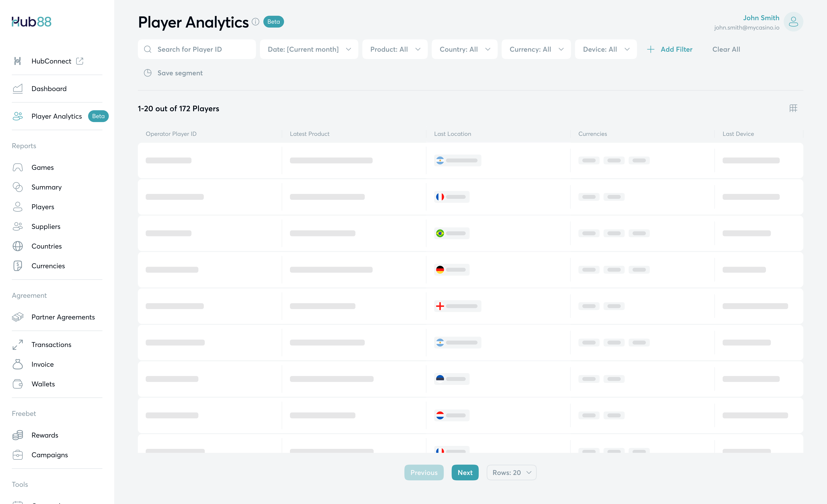Click the Hub88 logo

point(32,22)
